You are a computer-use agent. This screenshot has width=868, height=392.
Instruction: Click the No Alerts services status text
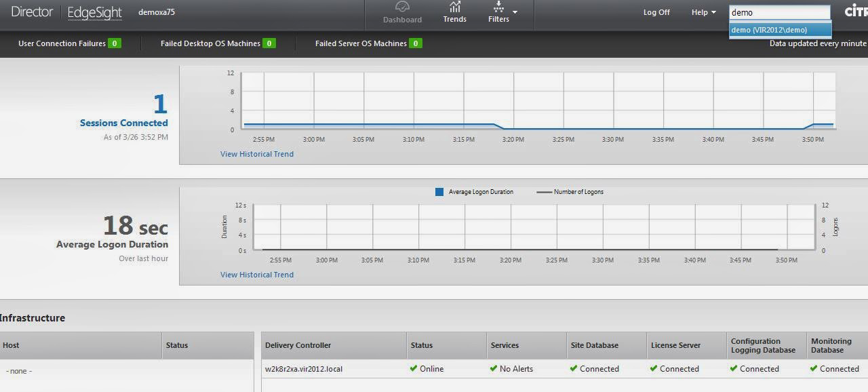point(517,369)
